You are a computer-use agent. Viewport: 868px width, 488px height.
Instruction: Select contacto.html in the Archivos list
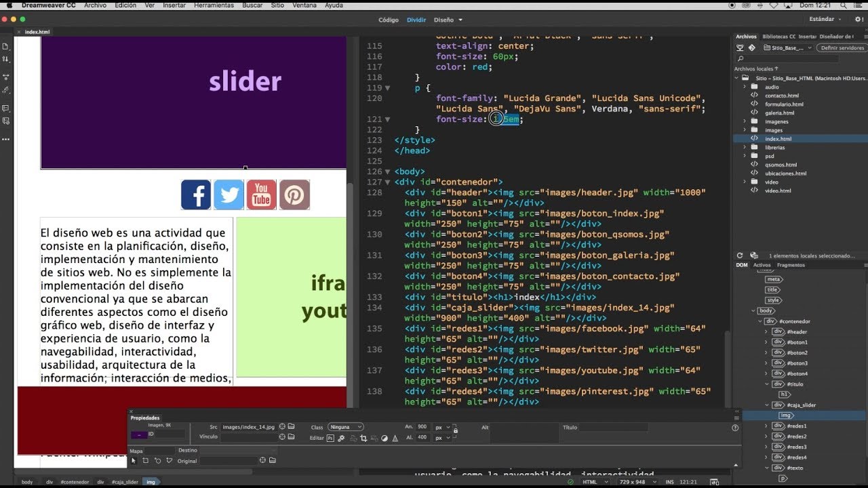782,96
